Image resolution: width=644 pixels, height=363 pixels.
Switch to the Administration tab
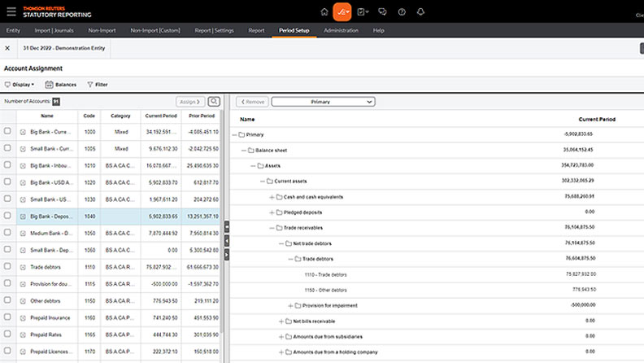click(340, 30)
